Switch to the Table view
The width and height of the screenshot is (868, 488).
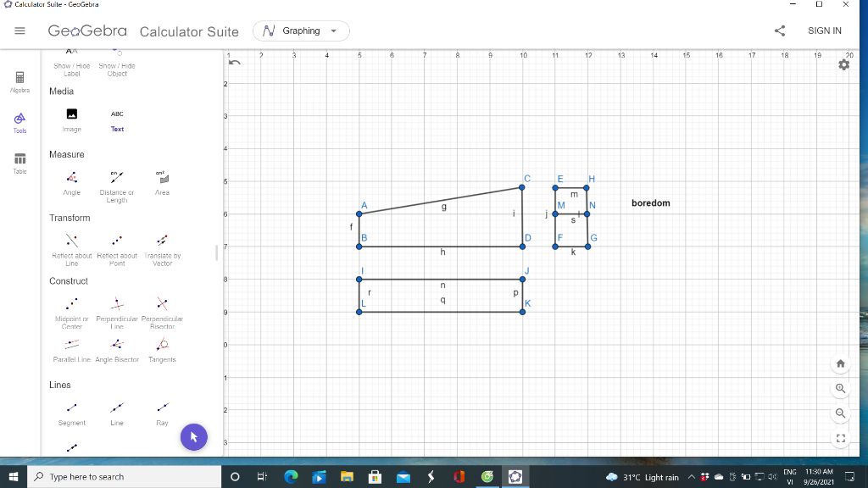[x=20, y=164]
